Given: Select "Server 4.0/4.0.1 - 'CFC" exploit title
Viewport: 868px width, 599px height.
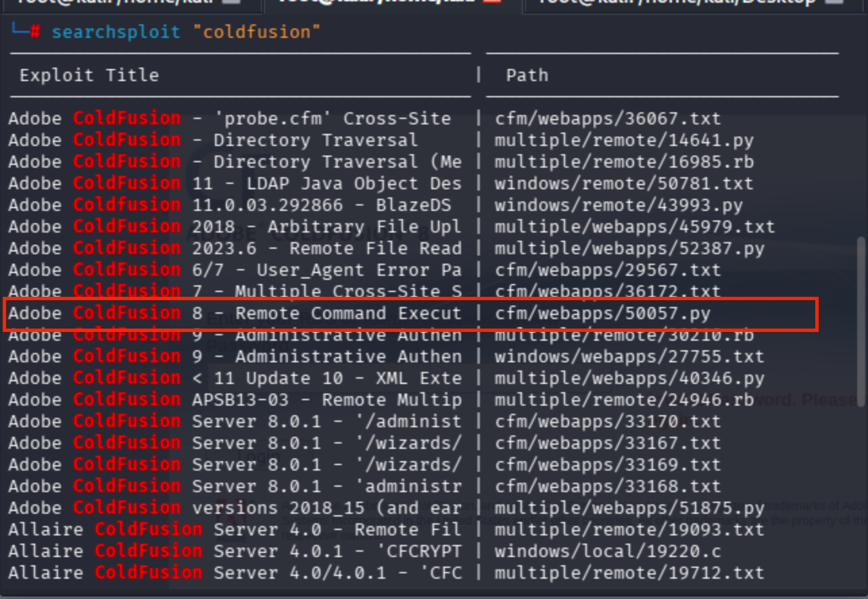Looking at the screenshot, I should [337, 573].
